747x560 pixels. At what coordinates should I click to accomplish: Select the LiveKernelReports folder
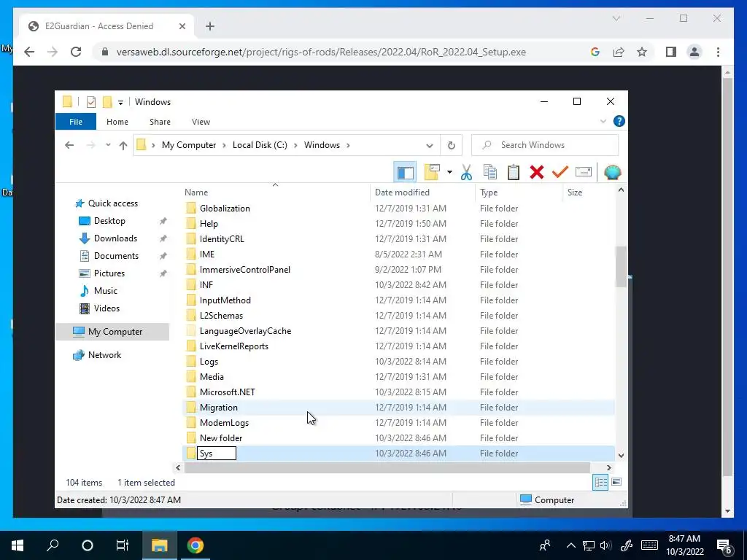tap(234, 346)
